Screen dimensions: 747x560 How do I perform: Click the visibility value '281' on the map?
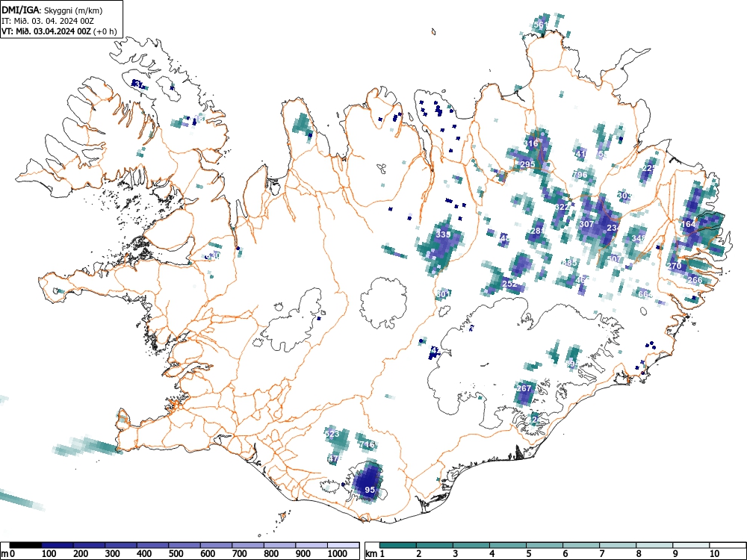pos(537,231)
